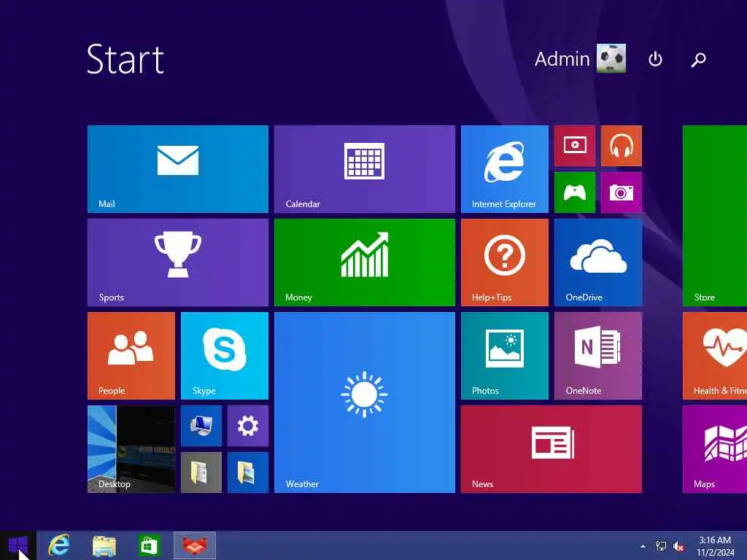Viewport: 747px width, 560px height.
Task: Click the Windows Start button in taskbar
Action: tap(18, 545)
